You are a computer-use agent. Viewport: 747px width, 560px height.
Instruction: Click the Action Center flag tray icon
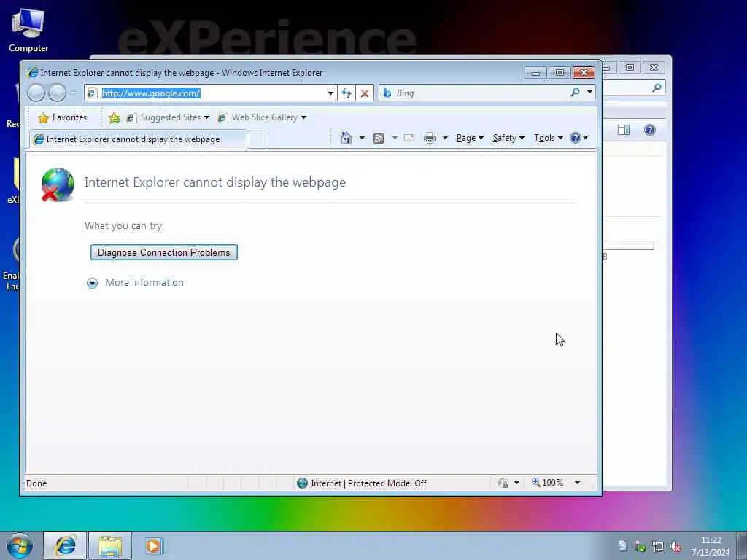pyautogui.click(x=623, y=546)
